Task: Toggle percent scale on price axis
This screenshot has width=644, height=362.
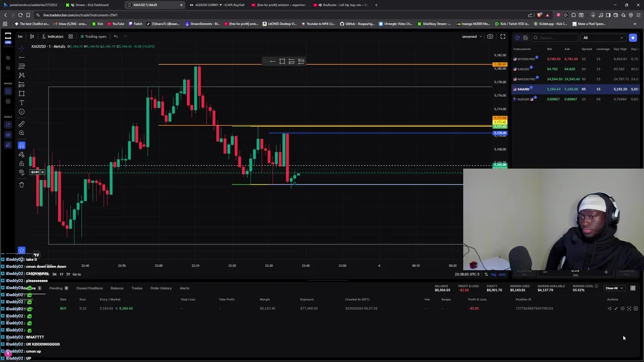Action: click(x=486, y=274)
